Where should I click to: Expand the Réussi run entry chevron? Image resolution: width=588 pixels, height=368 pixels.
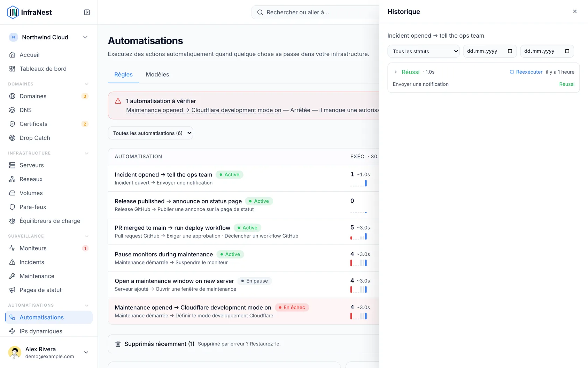coord(396,72)
